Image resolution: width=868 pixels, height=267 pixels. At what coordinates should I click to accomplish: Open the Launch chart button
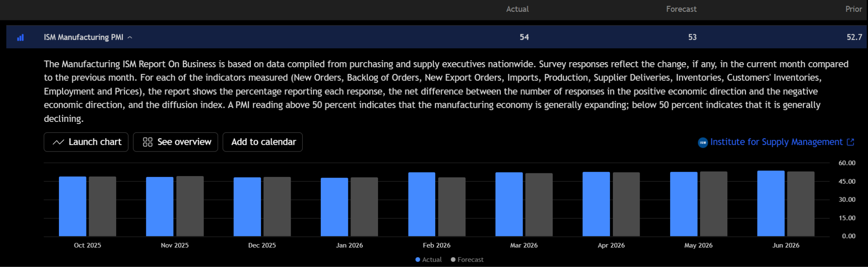(x=86, y=142)
